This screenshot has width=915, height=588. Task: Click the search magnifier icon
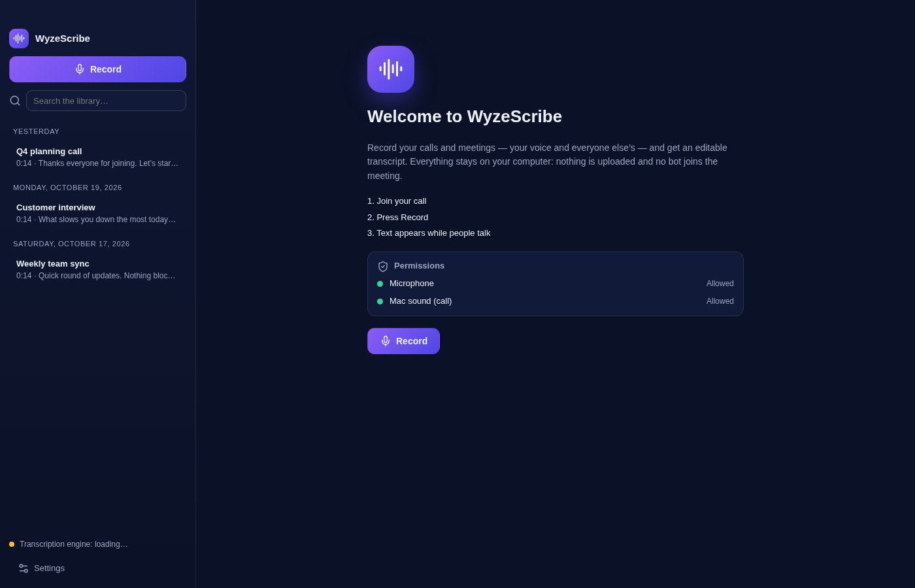coord(15,101)
